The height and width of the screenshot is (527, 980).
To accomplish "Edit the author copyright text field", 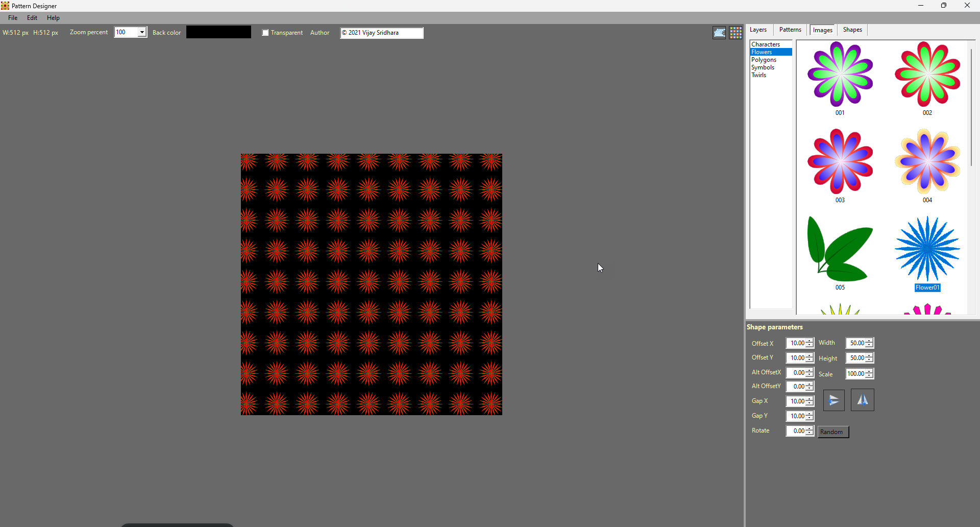I will [x=381, y=33].
